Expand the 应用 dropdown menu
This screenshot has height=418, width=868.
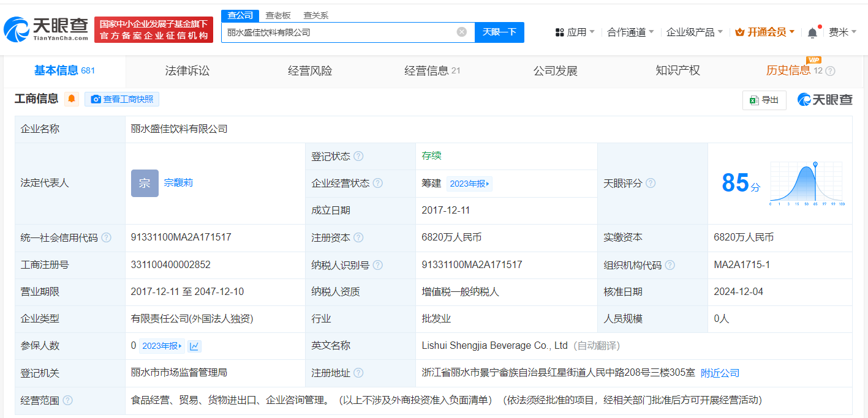[x=575, y=32]
